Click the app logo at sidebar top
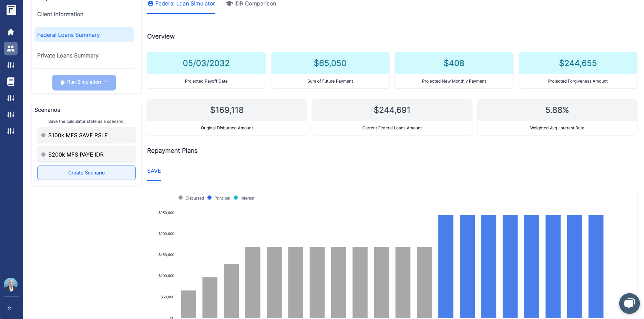 click(11, 10)
